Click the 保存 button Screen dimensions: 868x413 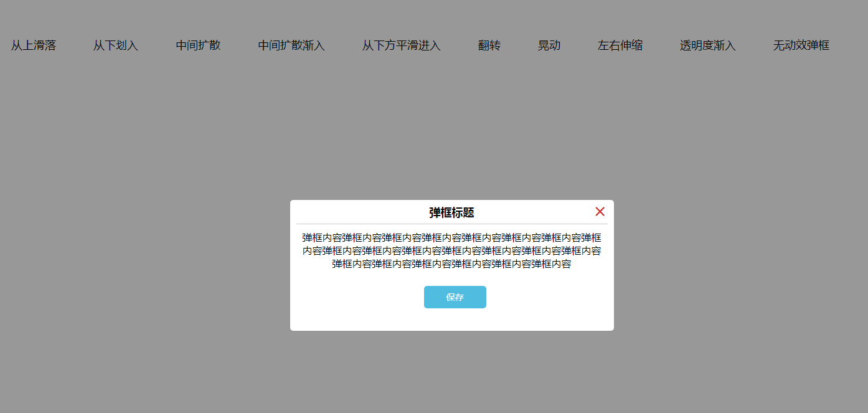(455, 297)
